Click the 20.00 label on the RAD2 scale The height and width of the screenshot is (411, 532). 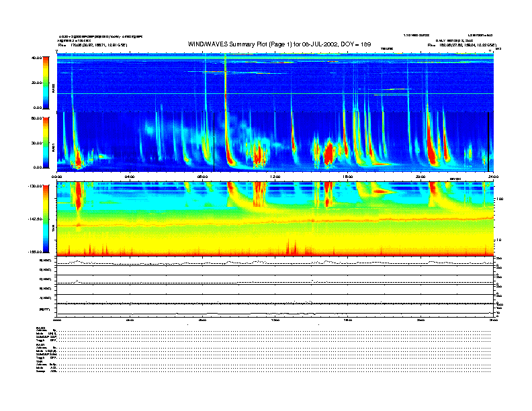point(36,83)
